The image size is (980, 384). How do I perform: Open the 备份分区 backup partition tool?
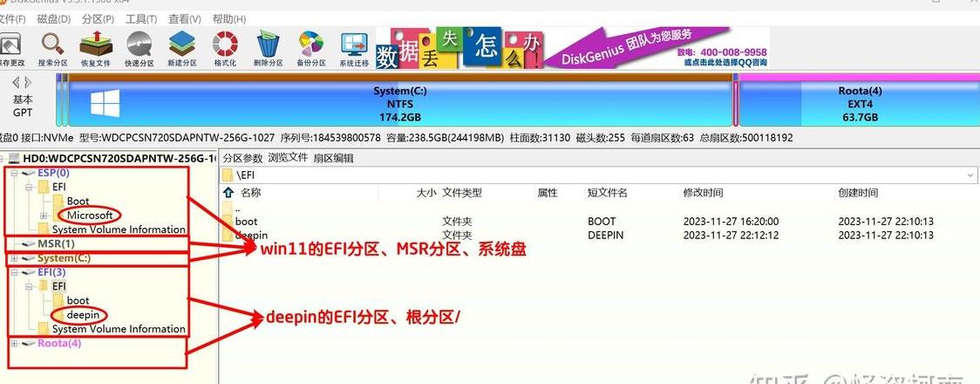(x=311, y=49)
